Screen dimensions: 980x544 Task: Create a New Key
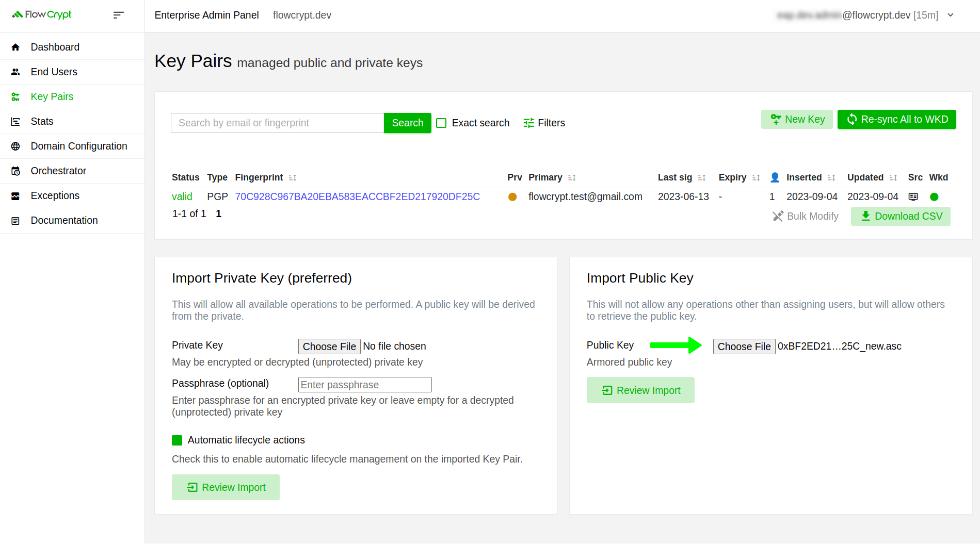[x=797, y=119]
